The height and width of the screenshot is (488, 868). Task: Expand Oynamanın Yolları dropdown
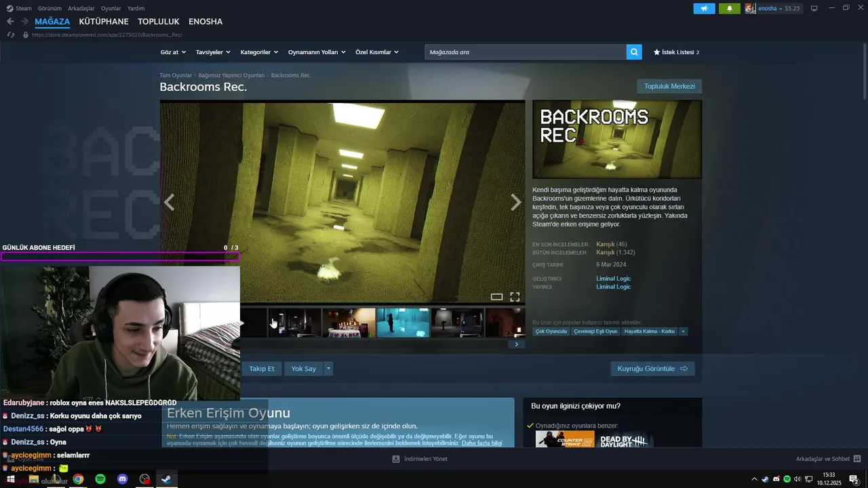coord(317,52)
